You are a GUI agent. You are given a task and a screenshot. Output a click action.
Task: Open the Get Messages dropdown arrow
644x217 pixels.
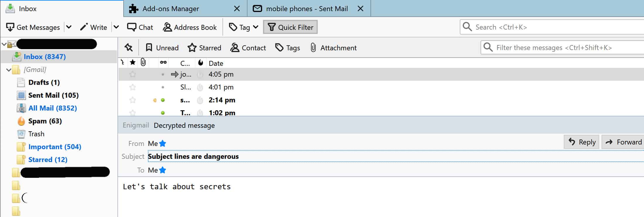(x=69, y=27)
